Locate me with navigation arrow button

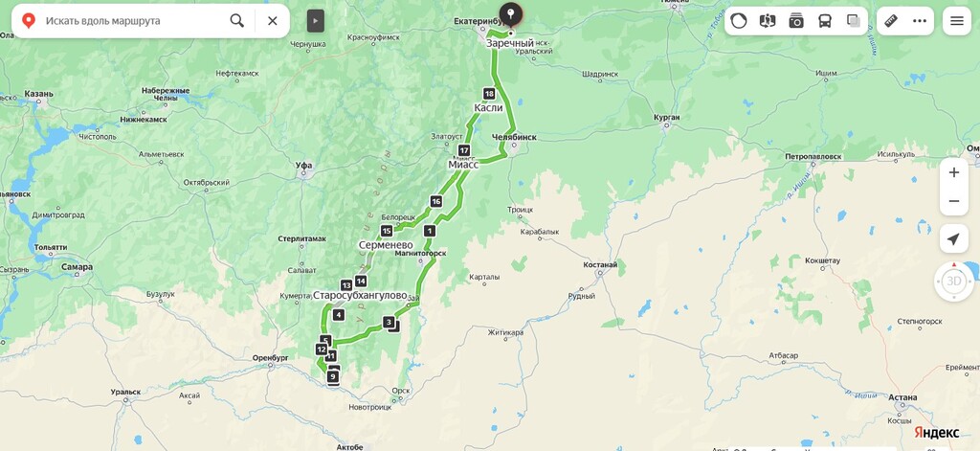[954, 239]
